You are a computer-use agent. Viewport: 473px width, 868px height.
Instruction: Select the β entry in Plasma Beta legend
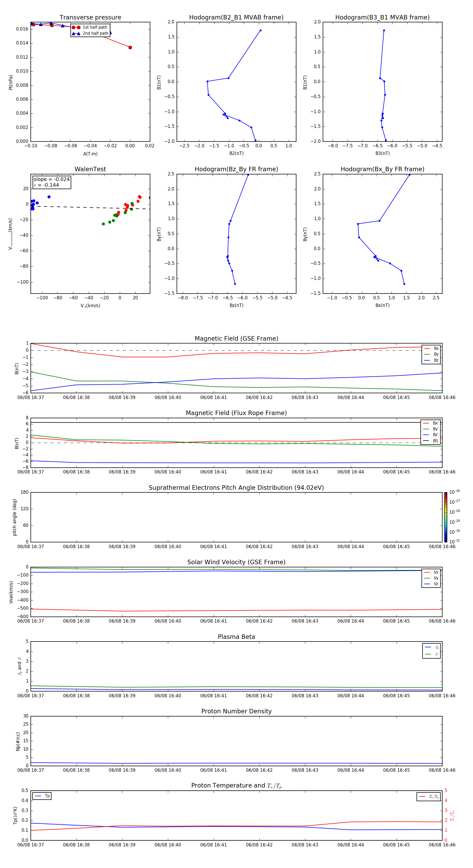click(431, 654)
